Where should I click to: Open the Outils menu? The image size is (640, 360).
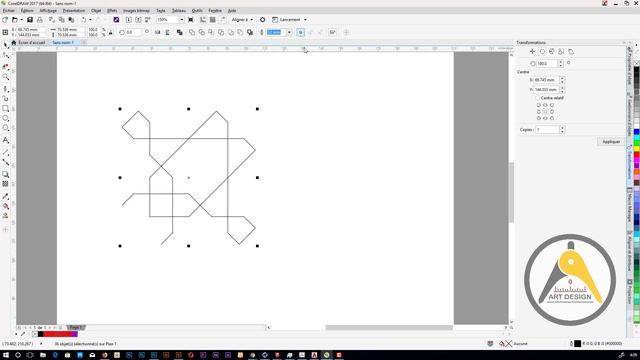coord(197,11)
